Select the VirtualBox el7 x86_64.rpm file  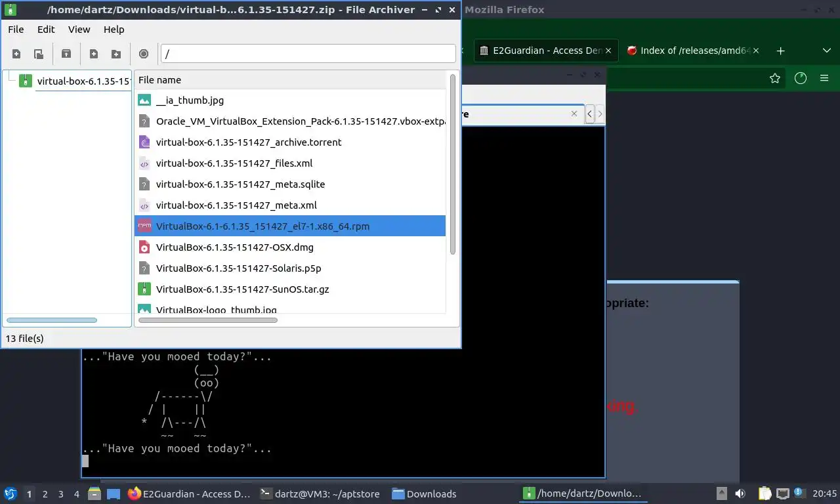tap(290, 226)
